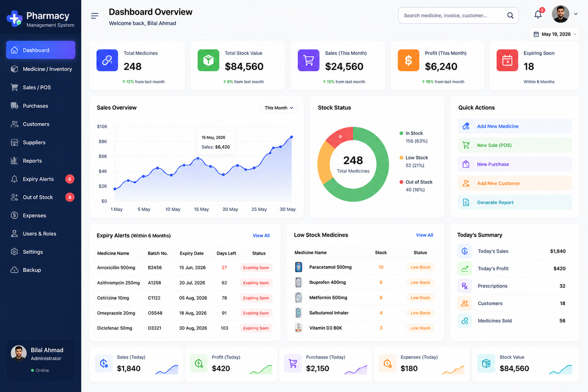The height and width of the screenshot is (392, 588).
Task: Click the Sales This Month cart icon
Action: (x=308, y=60)
